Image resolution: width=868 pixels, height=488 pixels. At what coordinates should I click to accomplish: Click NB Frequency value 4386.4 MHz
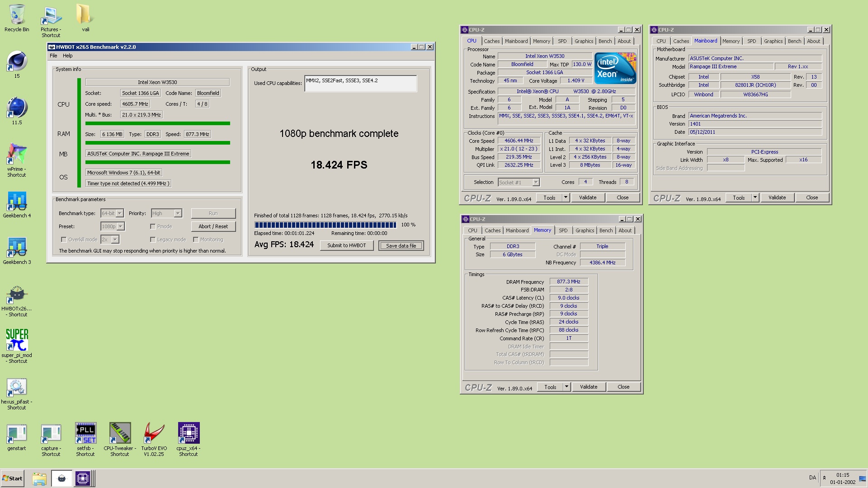[603, 263]
